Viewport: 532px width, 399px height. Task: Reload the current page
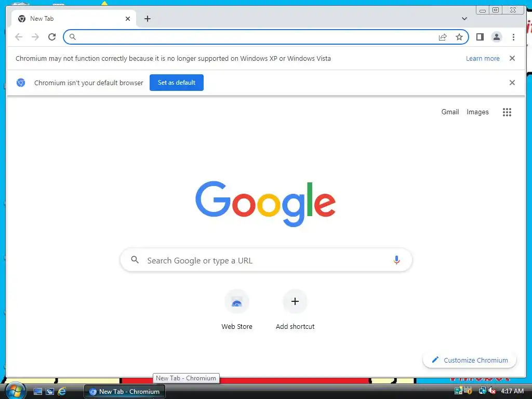(52, 37)
